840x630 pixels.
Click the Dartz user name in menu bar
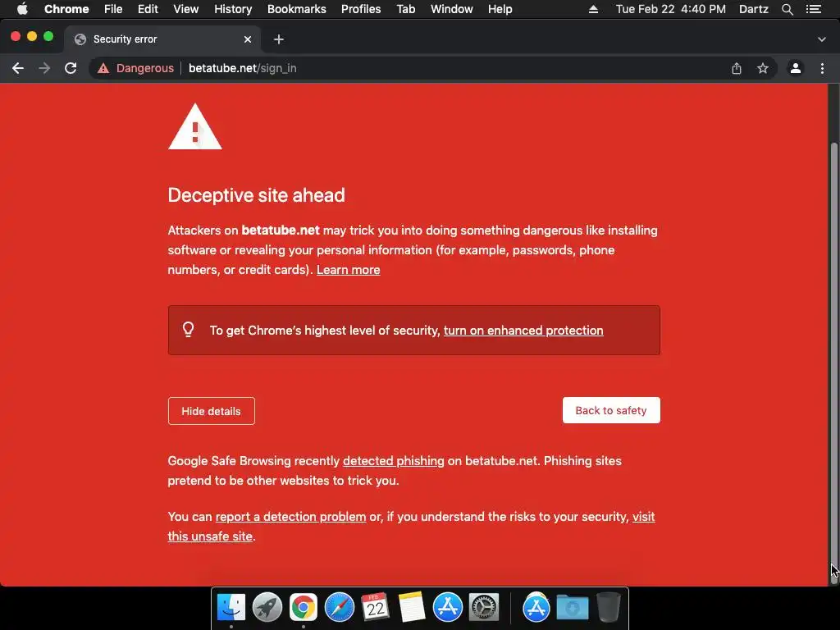pyautogui.click(x=754, y=9)
